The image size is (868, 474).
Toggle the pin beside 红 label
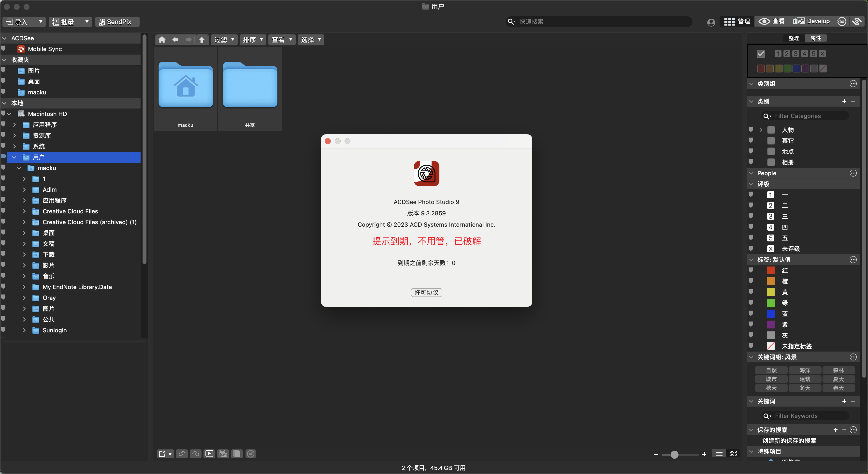(x=751, y=270)
